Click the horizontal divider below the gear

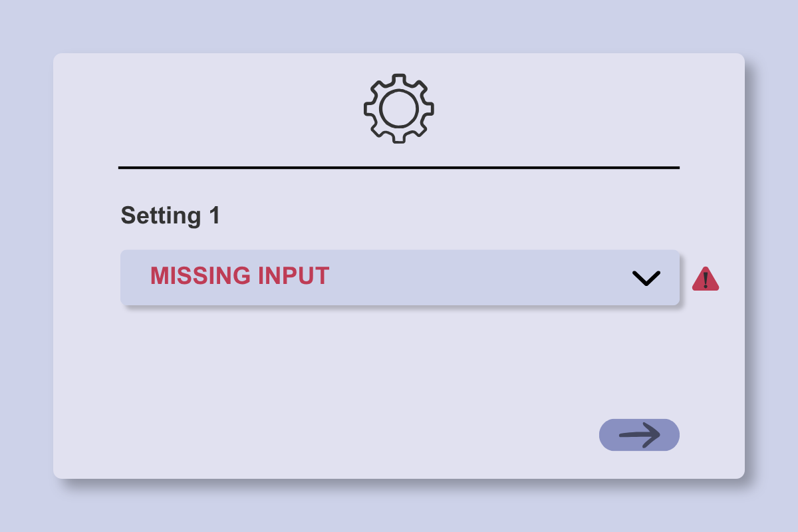coord(399,168)
